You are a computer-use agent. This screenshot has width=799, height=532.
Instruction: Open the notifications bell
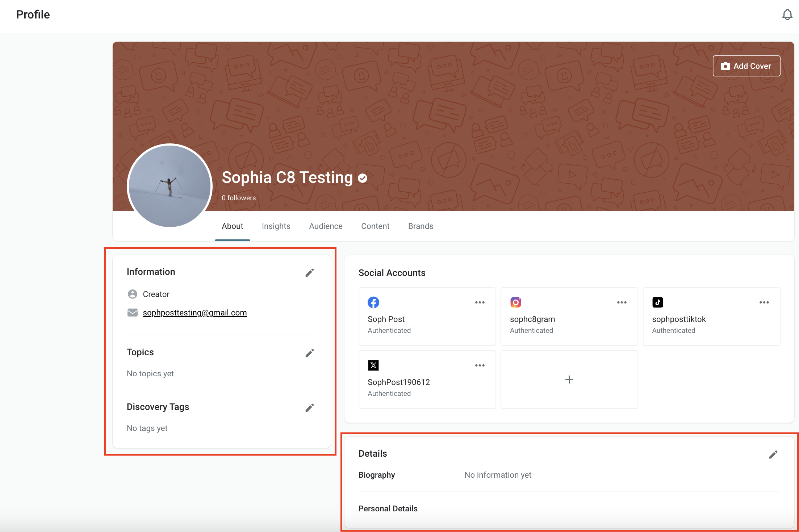[787, 14]
